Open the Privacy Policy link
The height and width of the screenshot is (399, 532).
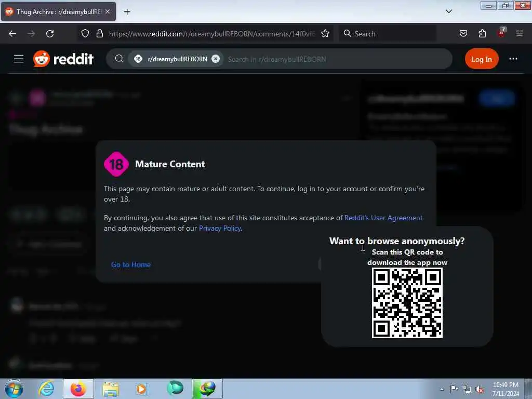point(220,229)
